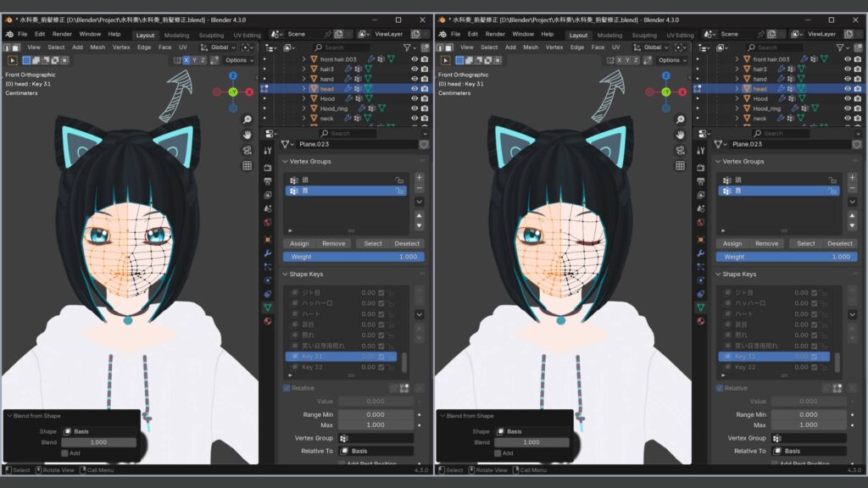Click Plane.023 mesh name field, left window
Screen dimensions: 868x488
[357, 144]
